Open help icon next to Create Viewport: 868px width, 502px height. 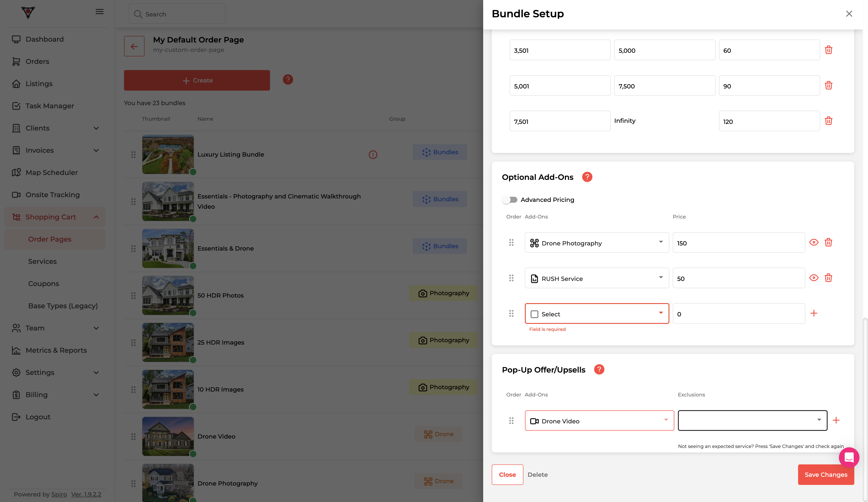[288, 79]
